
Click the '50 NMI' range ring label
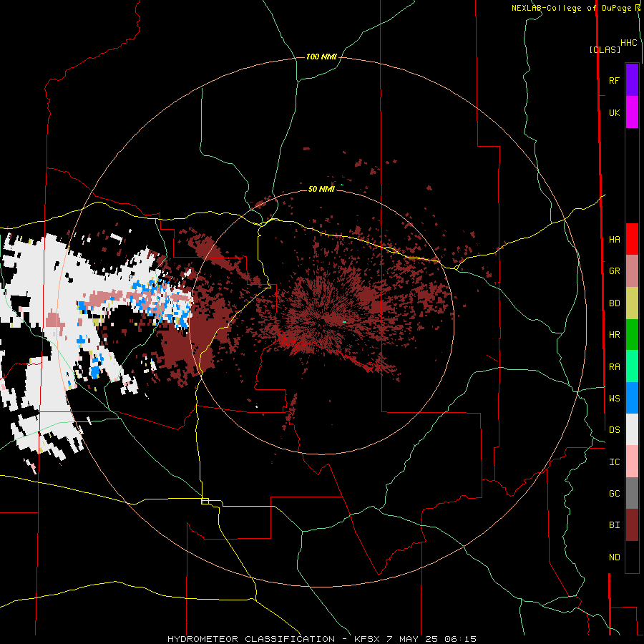321,188
